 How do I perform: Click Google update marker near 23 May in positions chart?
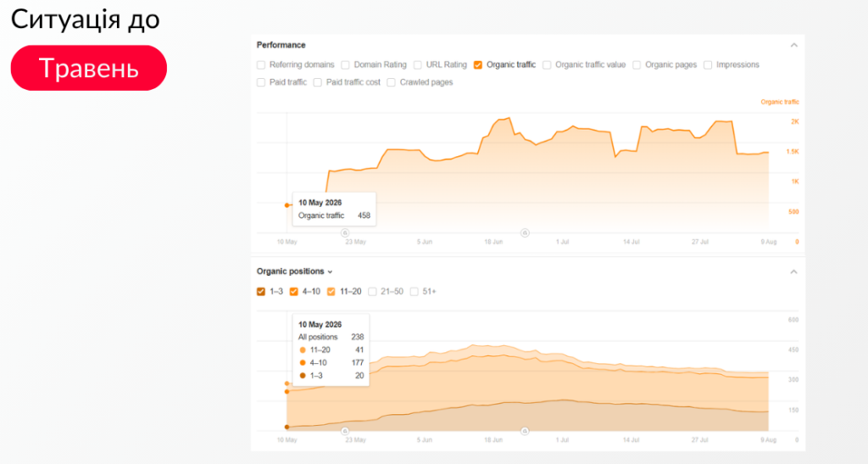pos(345,431)
